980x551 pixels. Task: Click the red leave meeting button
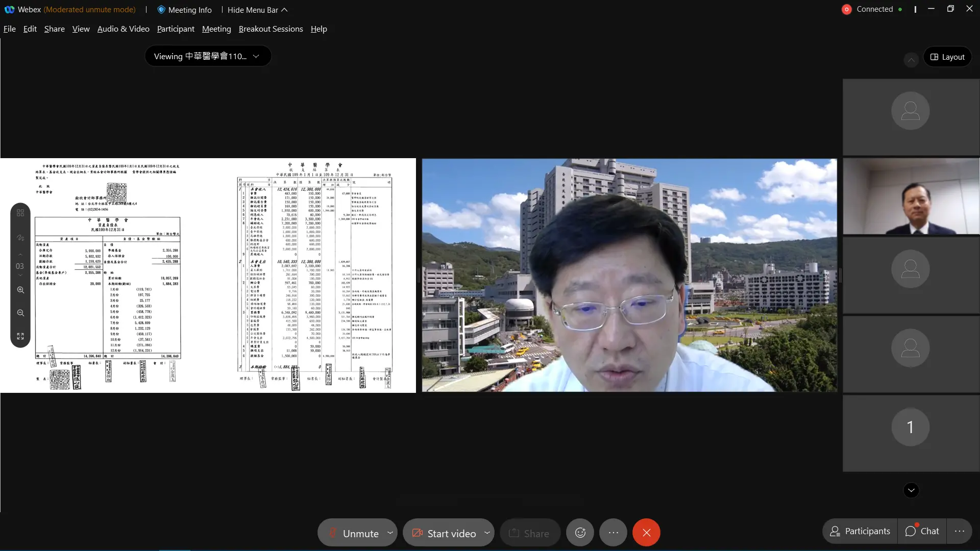coord(646,533)
